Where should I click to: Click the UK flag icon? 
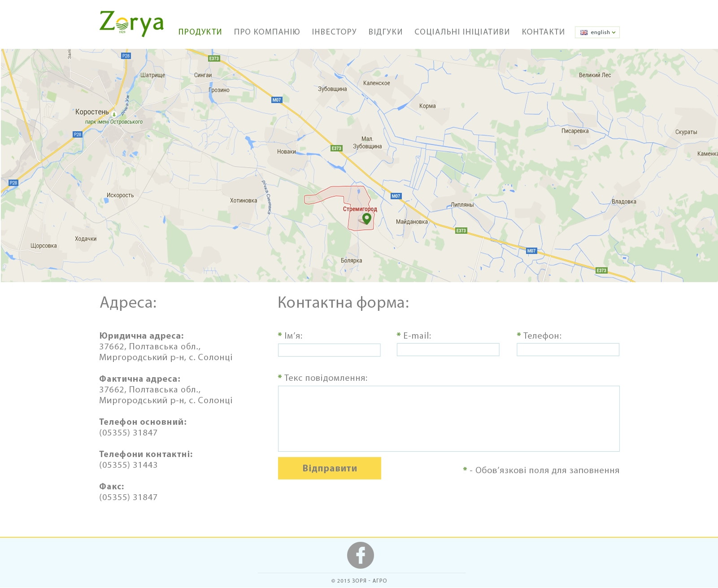pos(583,32)
